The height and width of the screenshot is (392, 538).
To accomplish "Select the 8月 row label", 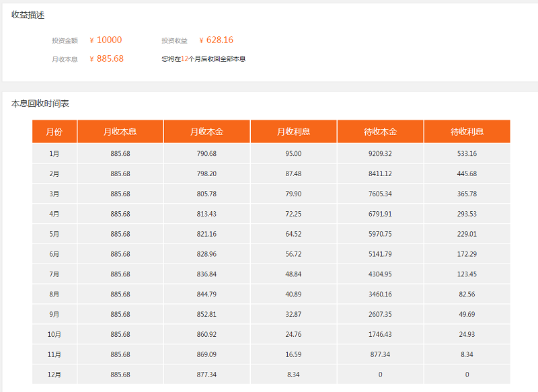I will 54,295.
